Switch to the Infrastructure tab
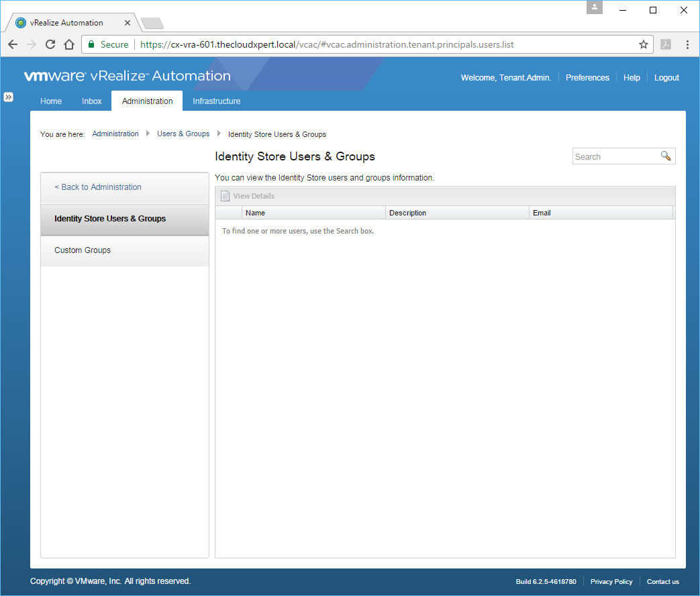Viewport: 700px width, 596px height. tap(216, 101)
